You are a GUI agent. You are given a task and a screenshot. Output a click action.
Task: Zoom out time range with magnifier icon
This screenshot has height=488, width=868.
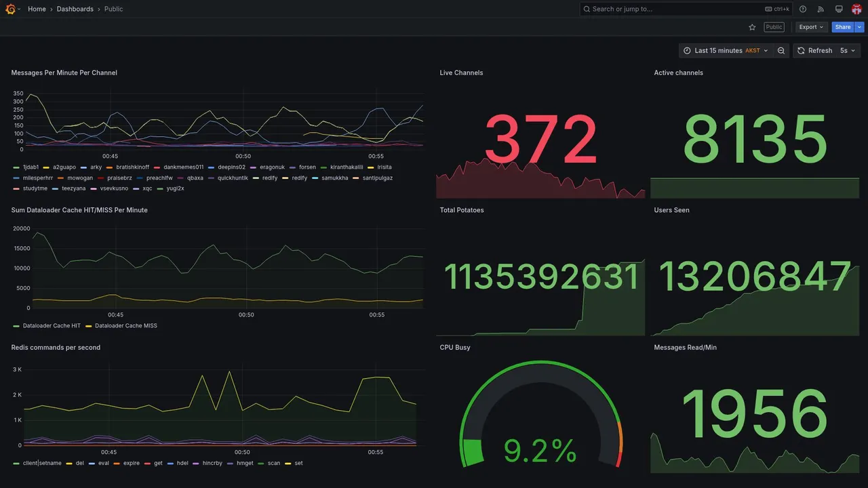pos(781,51)
